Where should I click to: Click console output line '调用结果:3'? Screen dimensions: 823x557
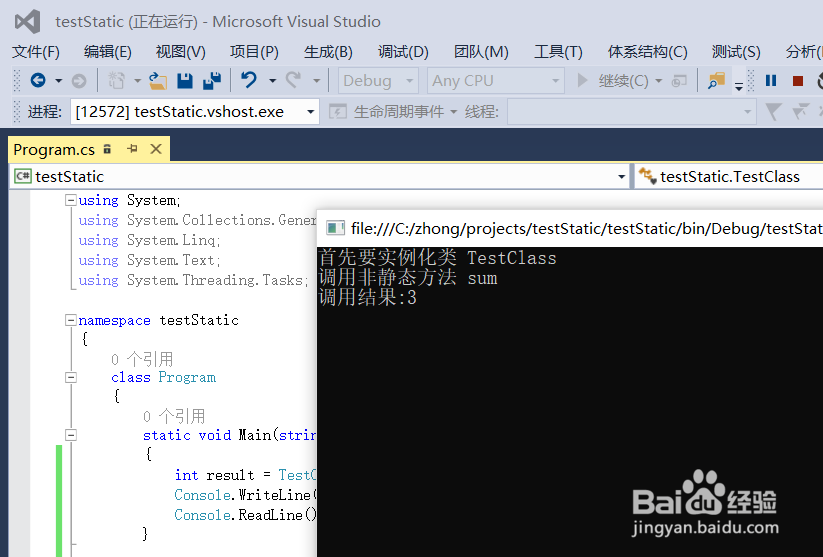point(367,298)
